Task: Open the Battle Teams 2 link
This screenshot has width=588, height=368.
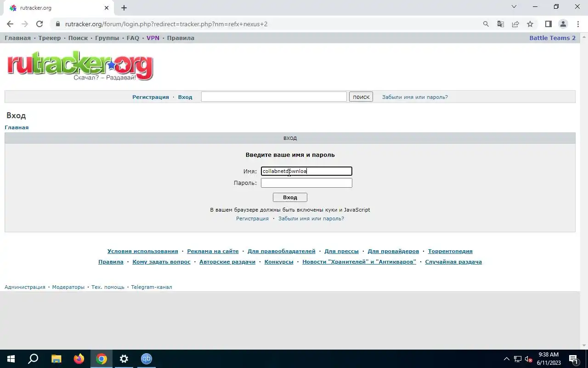Action: pyautogui.click(x=552, y=38)
